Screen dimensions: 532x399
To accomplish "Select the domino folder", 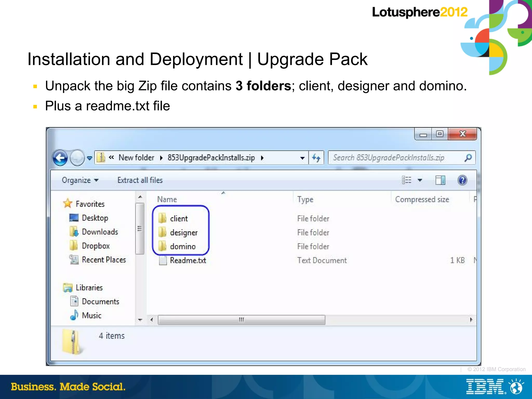I will [x=183, y=246].
